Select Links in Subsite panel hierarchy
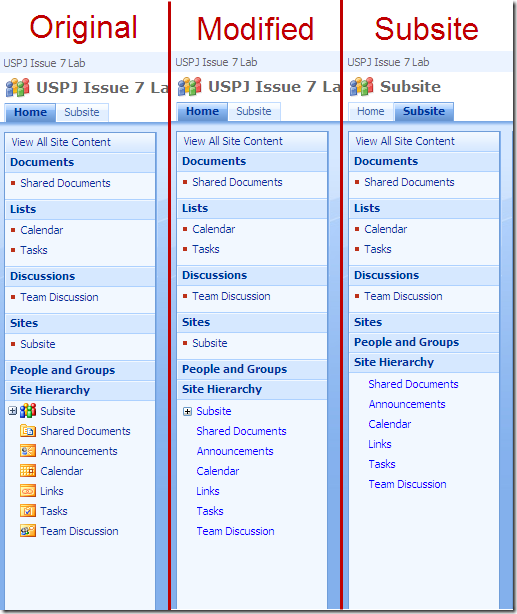Screen dimensions: 517x614 click(380, 444)
